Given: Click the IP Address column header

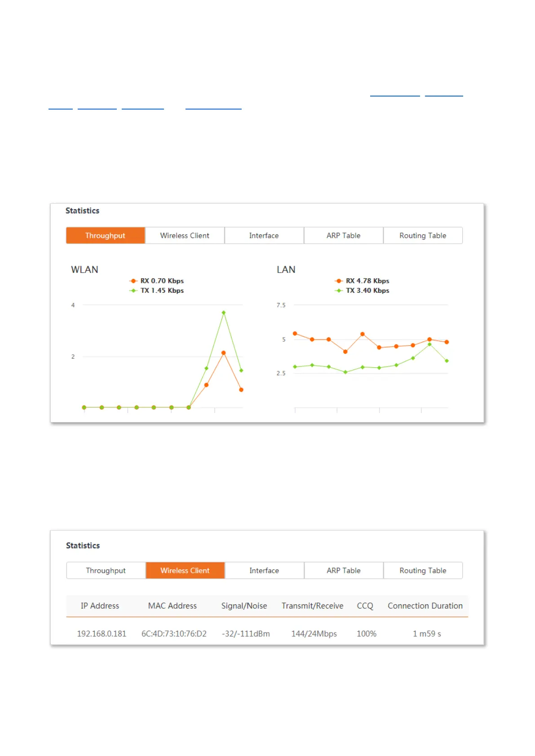Looking at the screenshot, I should (x=100, y=606).
